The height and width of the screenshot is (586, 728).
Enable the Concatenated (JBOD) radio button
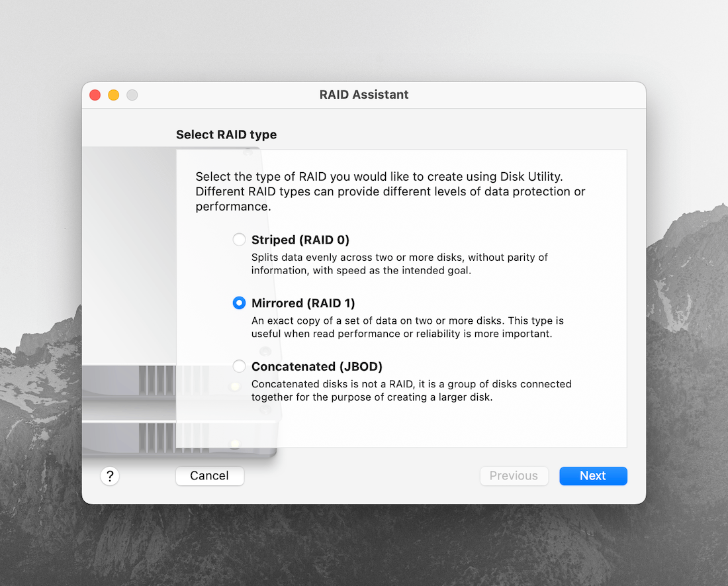point(239,366)
